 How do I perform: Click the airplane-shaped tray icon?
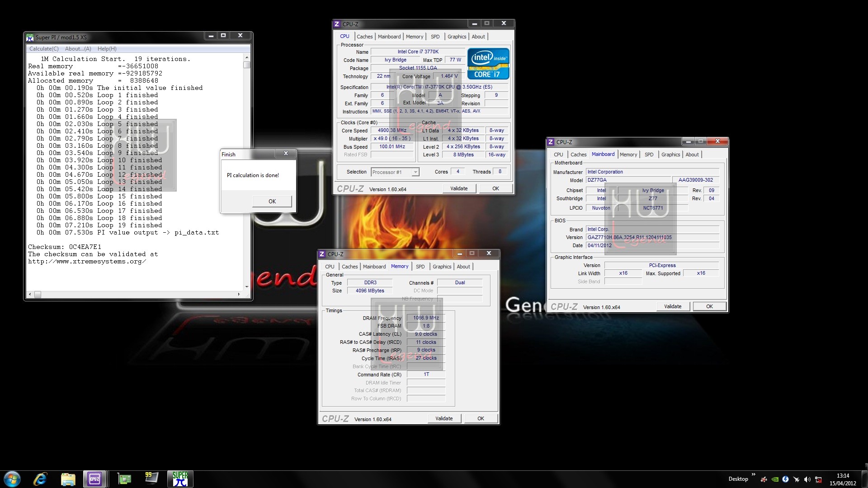click(x=796, y=479)
